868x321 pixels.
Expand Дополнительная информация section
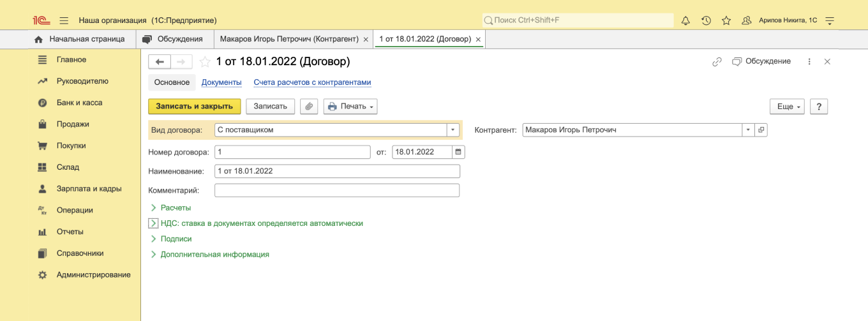point(153,254)
